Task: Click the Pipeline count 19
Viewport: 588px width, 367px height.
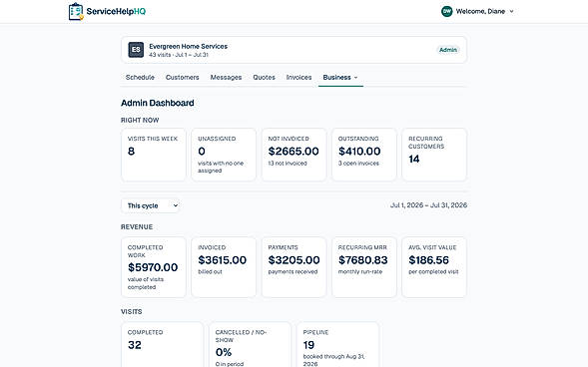Action: point(308,345)
